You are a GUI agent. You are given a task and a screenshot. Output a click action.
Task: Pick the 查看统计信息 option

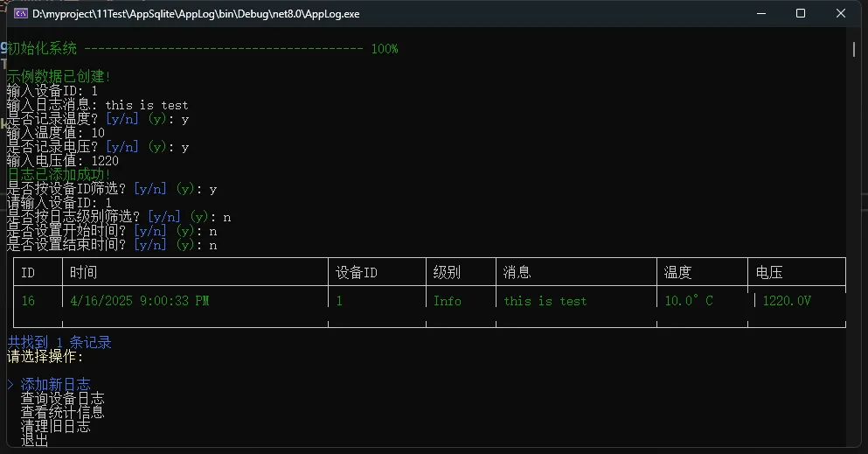click(62, 412)
